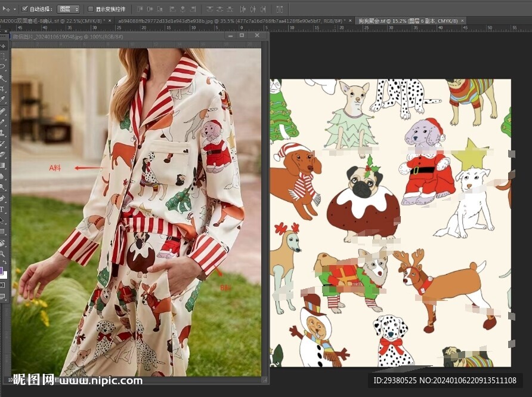Select the Zoom tool
Viewport: 532px width, 397px height.
(x=3, y=254)
